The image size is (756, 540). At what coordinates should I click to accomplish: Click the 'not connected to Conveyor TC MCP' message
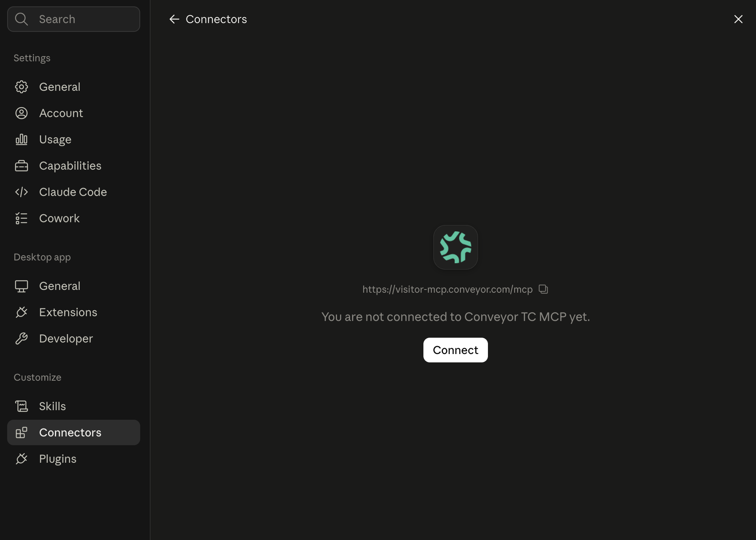click(456, 317)
